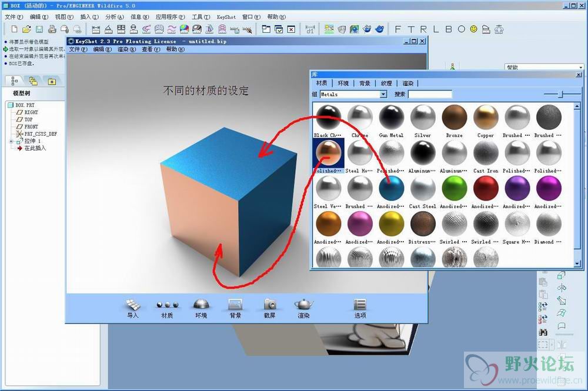Open the 帮助 menu in KeyShot window

point(175,49)
